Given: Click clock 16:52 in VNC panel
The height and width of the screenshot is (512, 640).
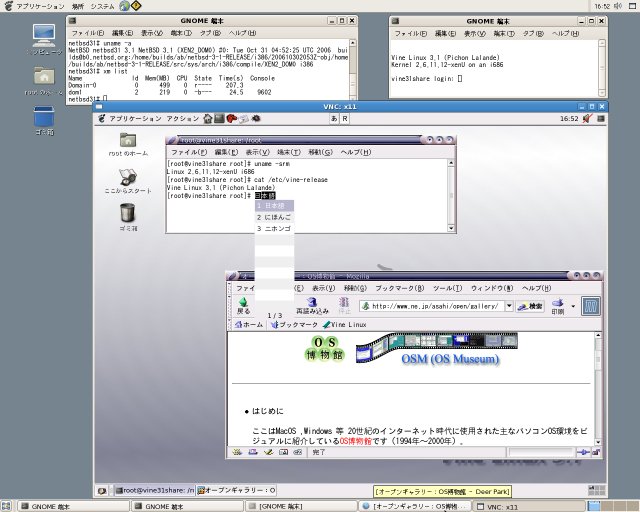Looking at the screenshot, I should tap(569, 118).
